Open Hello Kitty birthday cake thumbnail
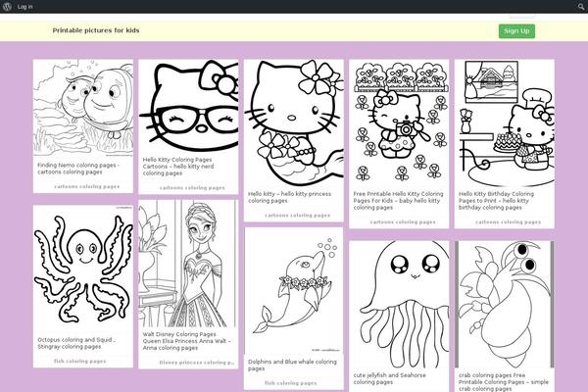588x392 pixels. tap(505, 122)
